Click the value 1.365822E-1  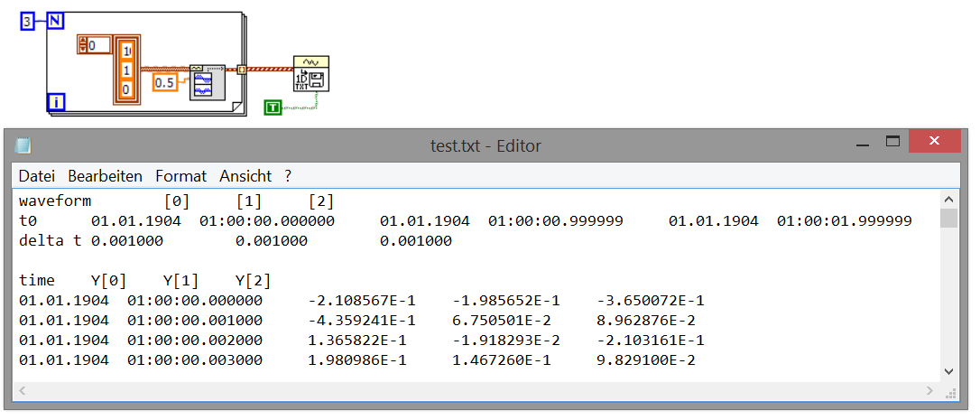[x=357, y=341]
